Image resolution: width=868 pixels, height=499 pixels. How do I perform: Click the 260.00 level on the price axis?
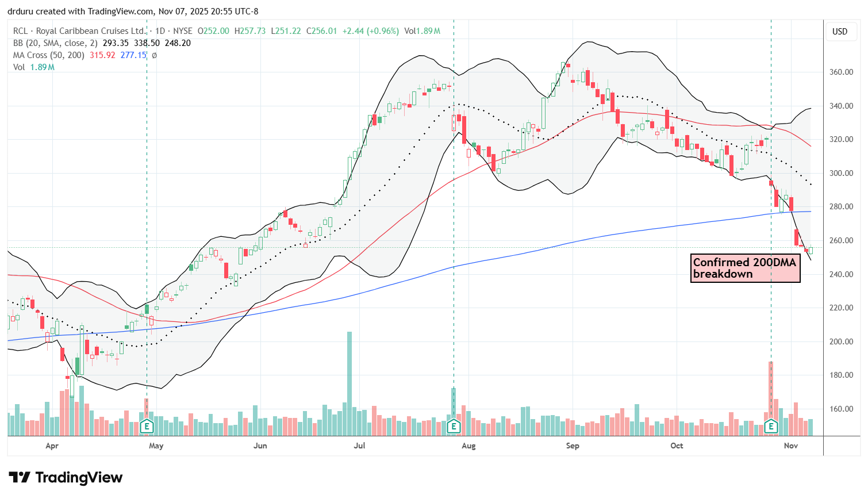tap(841, 240)
